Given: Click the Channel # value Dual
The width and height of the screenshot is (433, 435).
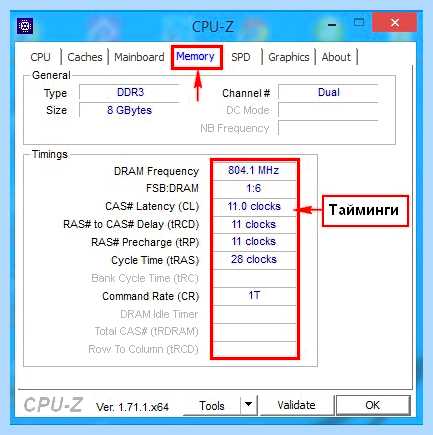Looking at the screenshot, I should pos(329,92).
